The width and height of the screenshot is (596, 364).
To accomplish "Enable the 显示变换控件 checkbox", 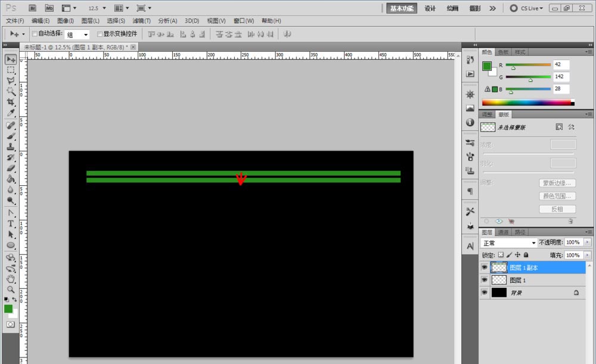I will click(x=100, y=34).
